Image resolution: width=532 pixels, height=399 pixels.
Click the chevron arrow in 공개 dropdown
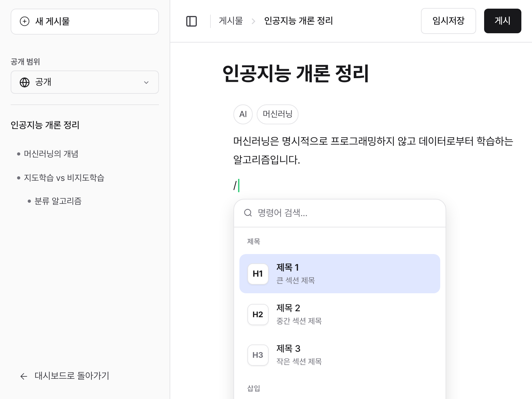[x=146, y=82]
